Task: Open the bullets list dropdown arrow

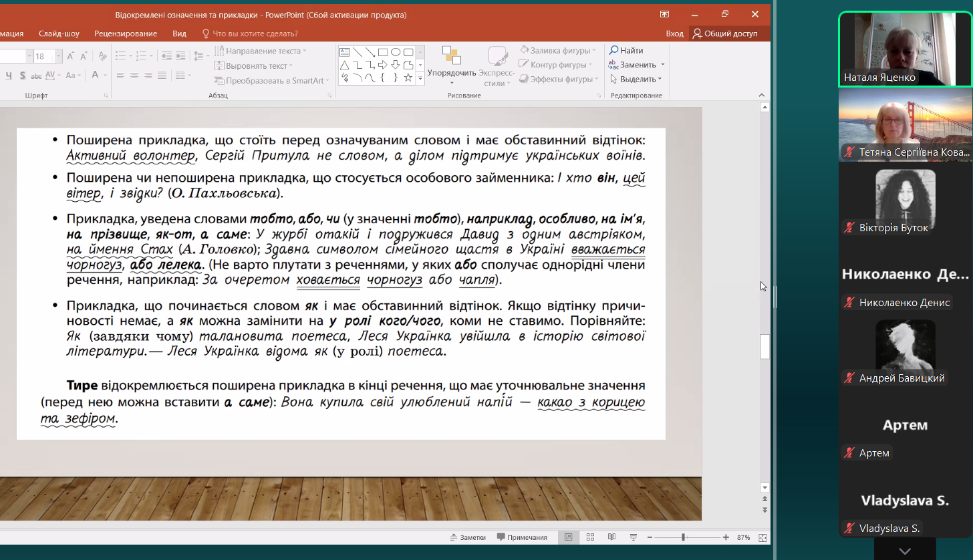Action: point(130,56)
